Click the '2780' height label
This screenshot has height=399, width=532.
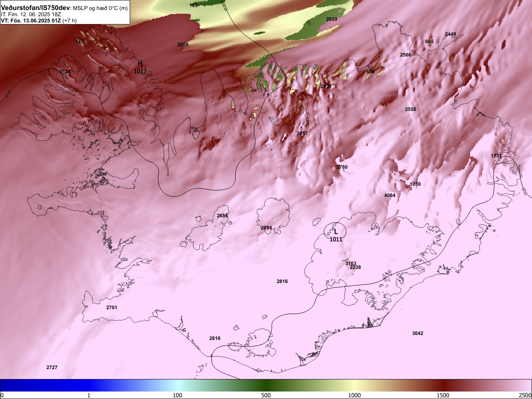(342, 167)
